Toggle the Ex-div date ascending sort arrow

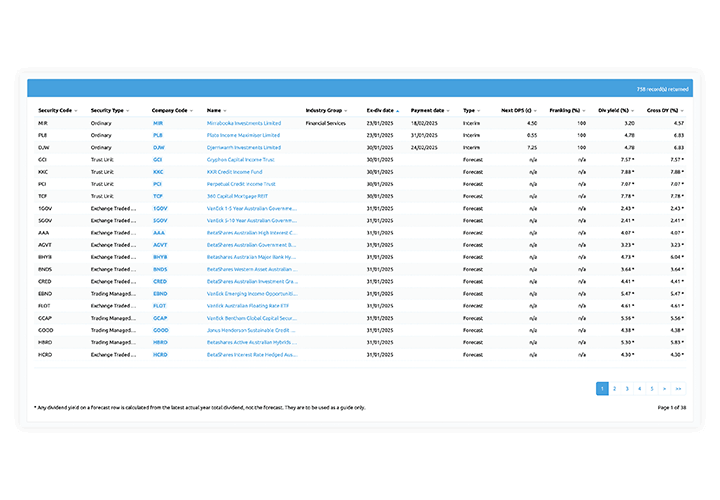398,111
